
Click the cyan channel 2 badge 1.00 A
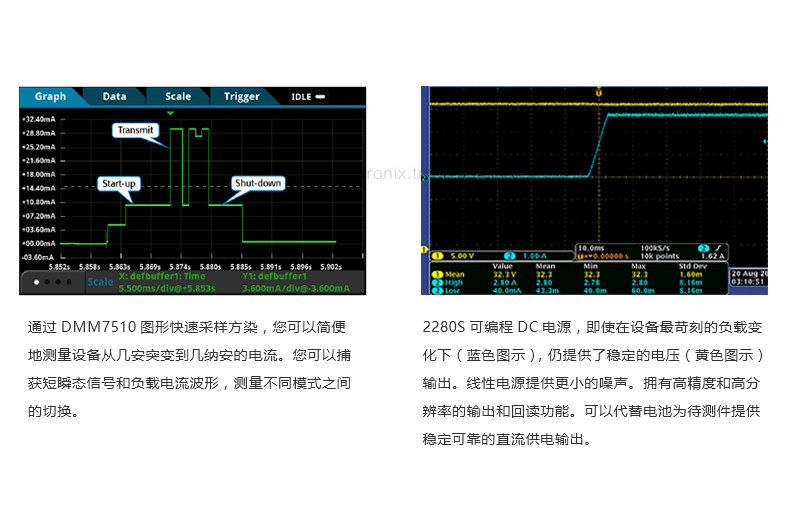pyautogui.click(x=526, y=256)
